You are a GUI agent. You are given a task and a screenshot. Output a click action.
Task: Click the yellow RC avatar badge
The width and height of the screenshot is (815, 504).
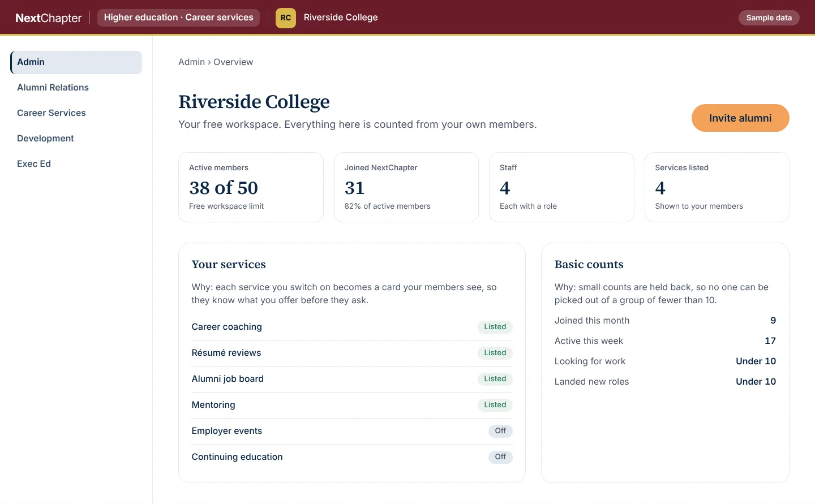pos(286,18)
